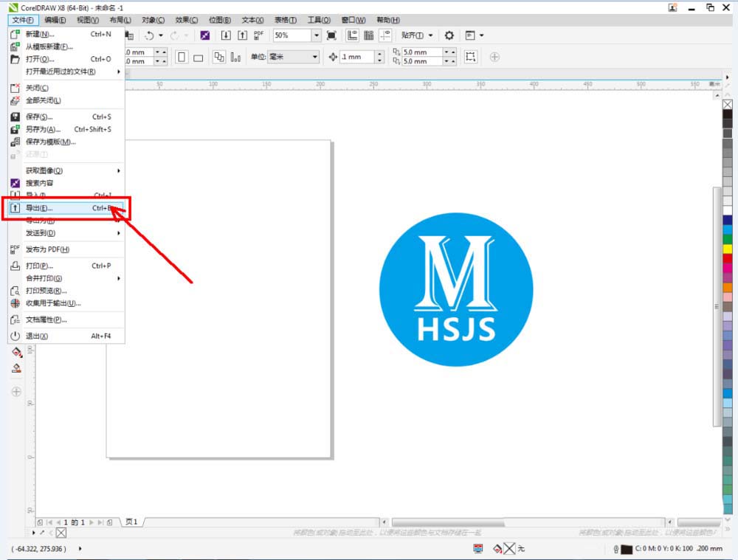This screenshot has height=560, width=738.
Task: Choose 打印 from File menu
Action: tap(66, 266)
